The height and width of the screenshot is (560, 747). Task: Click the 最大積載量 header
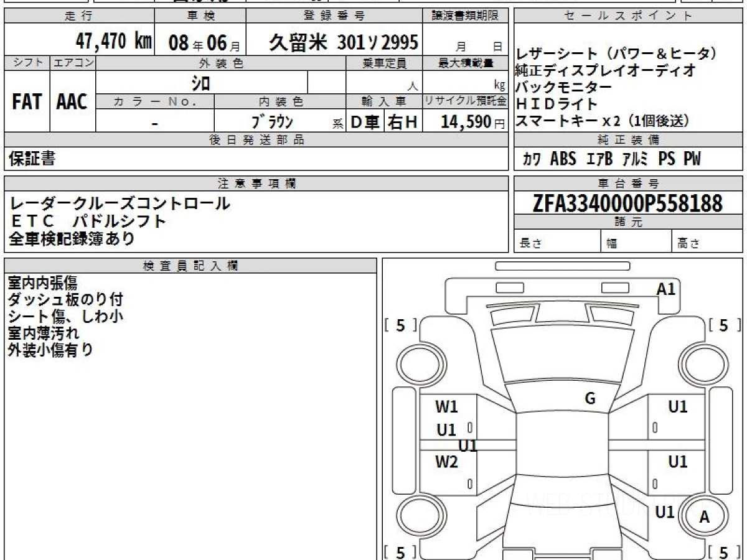466,63
